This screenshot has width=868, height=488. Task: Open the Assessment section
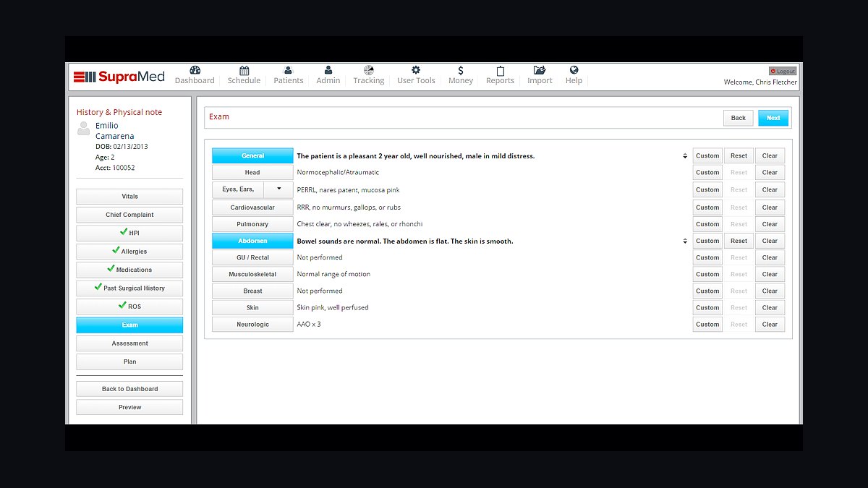(129, 343)
